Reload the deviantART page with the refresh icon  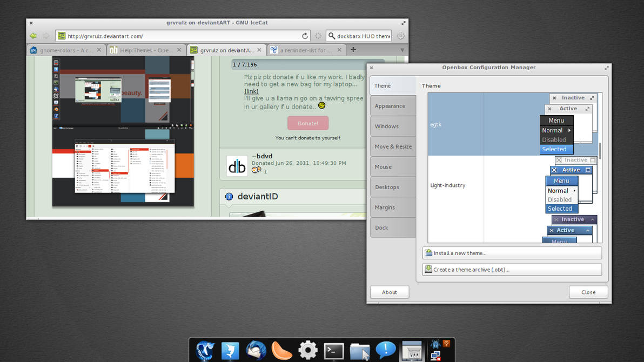click(x=304, y=36)
